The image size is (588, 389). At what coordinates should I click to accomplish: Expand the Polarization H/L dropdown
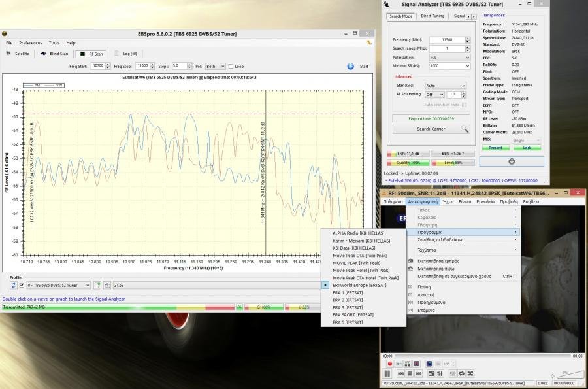449,58
